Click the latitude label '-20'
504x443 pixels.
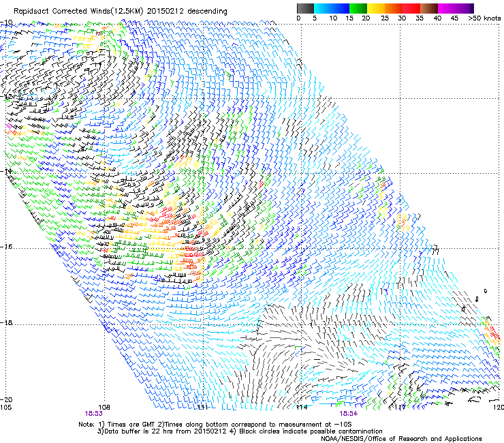[x=6, y=400]
